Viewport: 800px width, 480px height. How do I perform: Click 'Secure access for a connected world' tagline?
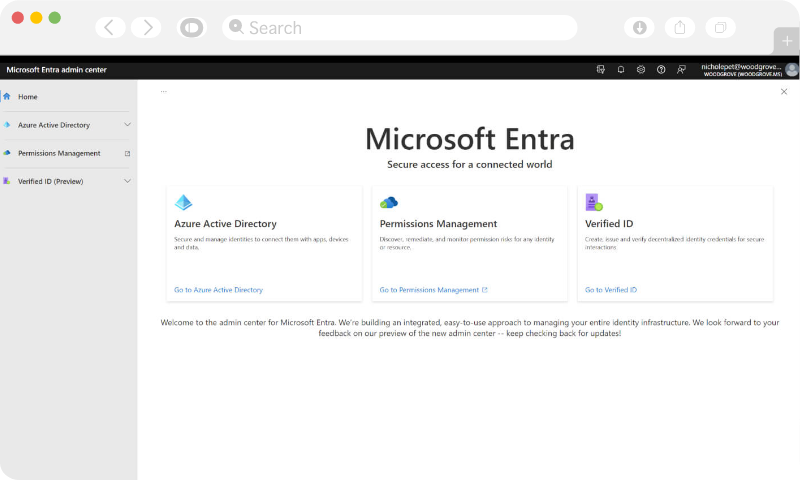pyautogui.click(x=469, y=164)
